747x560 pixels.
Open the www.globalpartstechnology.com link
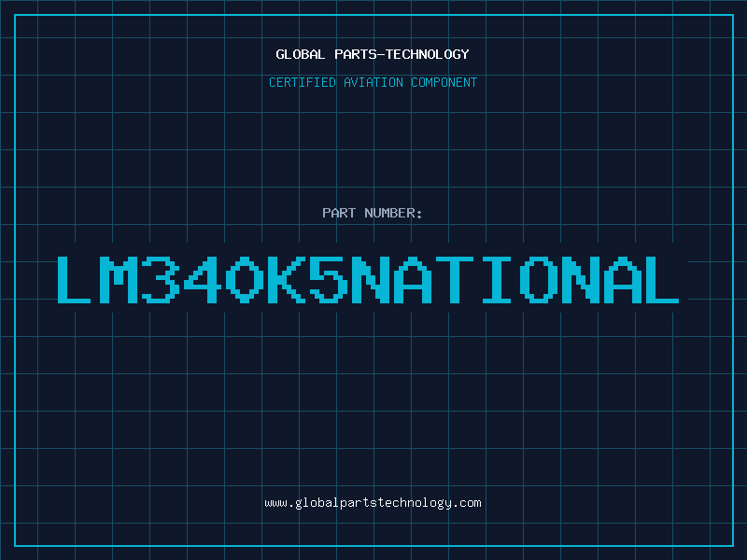[x=373, y=503]
